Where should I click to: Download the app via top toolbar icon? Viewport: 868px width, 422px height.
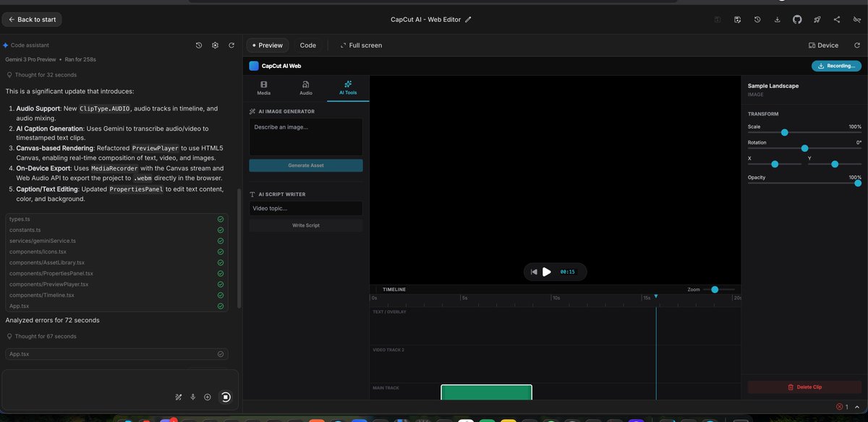(777, 20)
